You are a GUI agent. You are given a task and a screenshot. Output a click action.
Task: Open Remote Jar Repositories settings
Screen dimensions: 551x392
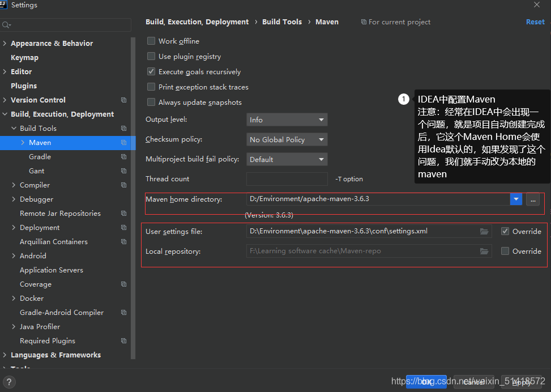pyautogui.click(x=61, y=214)
